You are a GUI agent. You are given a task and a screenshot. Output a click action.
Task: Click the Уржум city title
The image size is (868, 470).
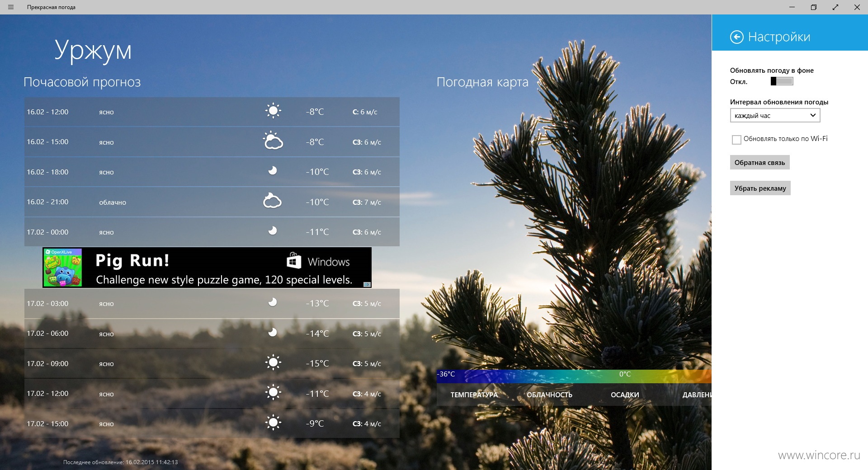click(93, 50)
